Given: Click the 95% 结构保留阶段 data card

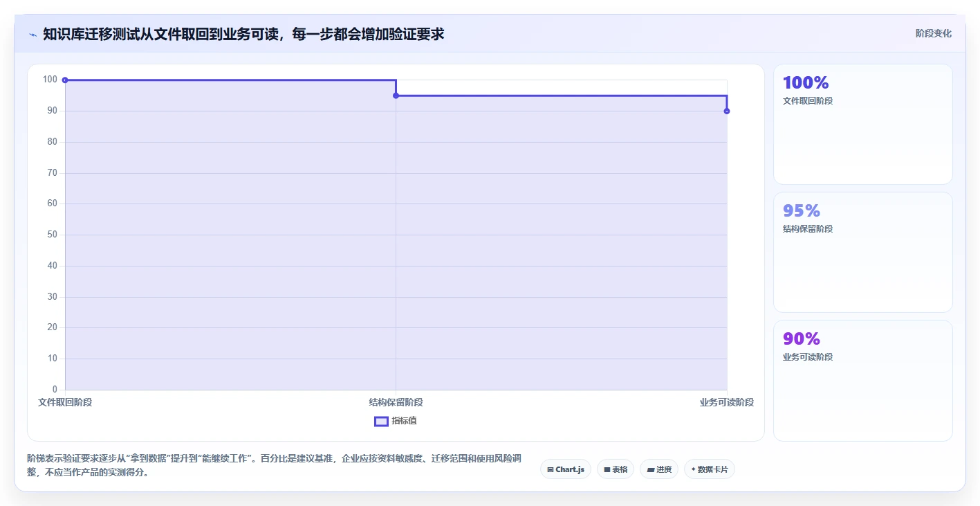Looking at the screenshot, I should point(862,253).
